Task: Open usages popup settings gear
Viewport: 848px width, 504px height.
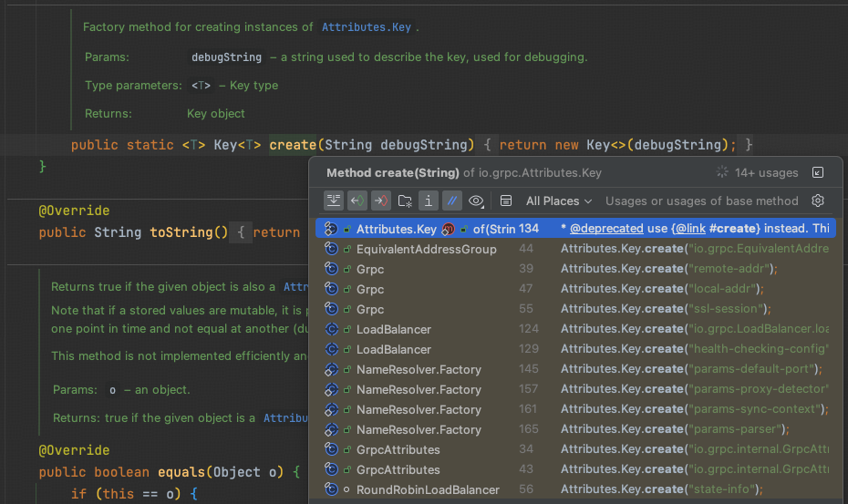Action: [818, 201]
